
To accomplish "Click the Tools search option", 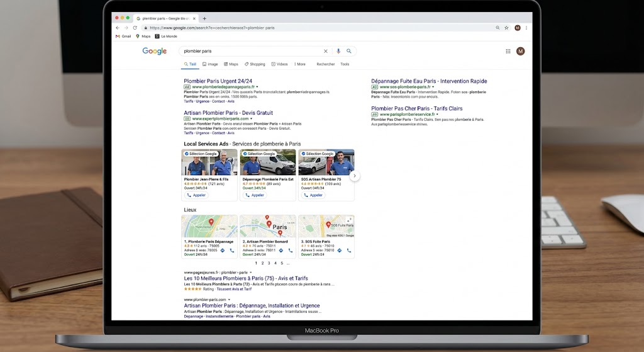I will pos(345,64).
